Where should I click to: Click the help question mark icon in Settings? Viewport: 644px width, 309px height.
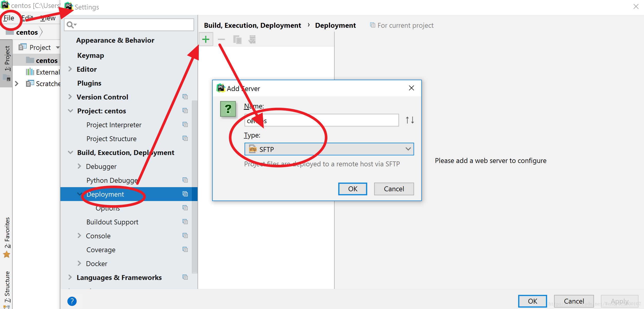[72, 301]
